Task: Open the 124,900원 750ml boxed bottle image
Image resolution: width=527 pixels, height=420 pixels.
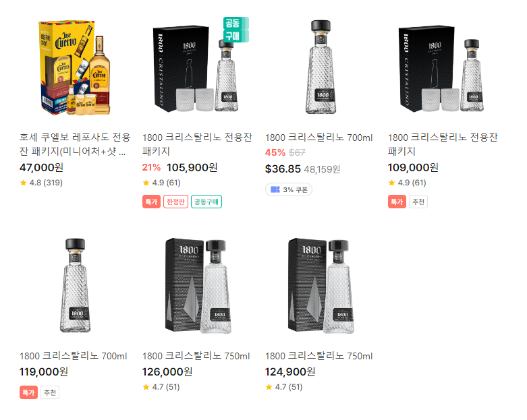Action: 321,286
